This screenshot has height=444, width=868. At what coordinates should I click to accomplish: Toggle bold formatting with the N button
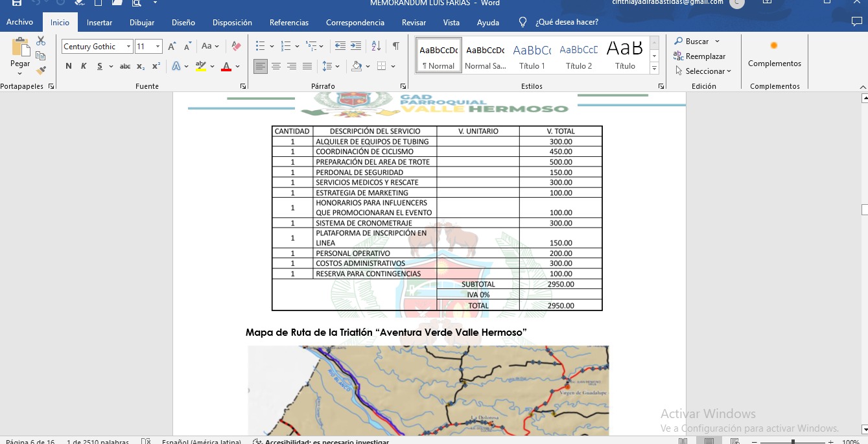coord(69,66)
